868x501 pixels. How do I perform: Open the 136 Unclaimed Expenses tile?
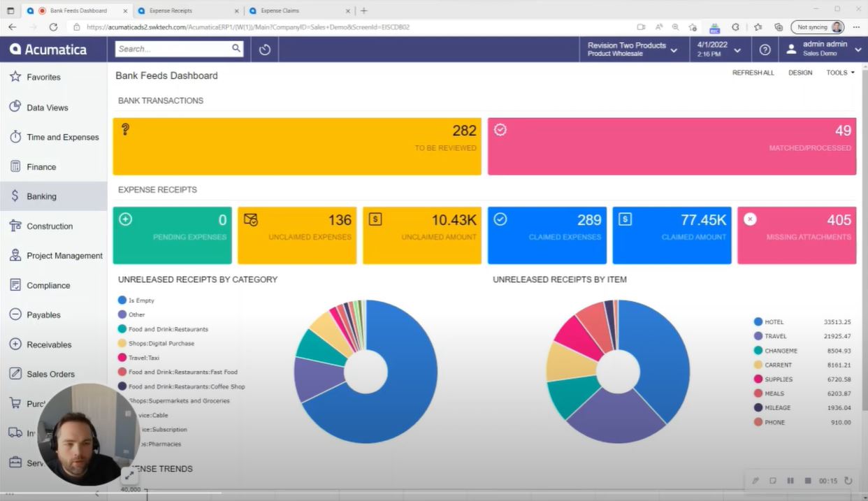[x=297, y=235]
